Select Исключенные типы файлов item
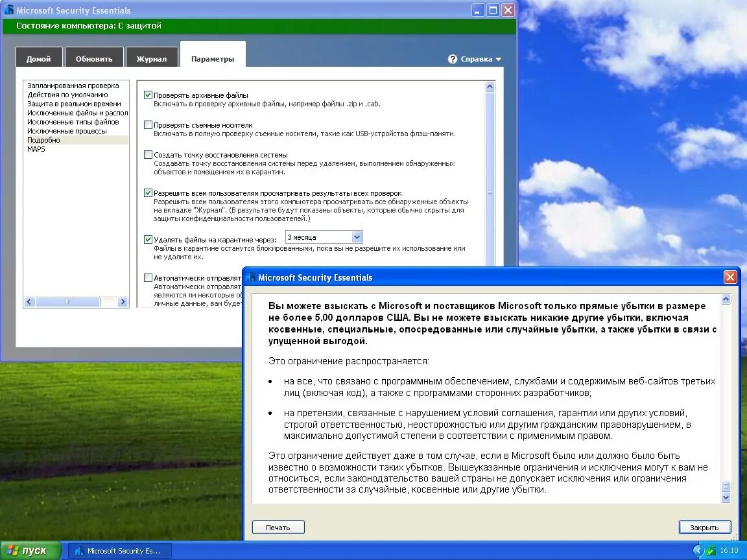747x560 pixels. pyautogui.click(x=73, y=122)
